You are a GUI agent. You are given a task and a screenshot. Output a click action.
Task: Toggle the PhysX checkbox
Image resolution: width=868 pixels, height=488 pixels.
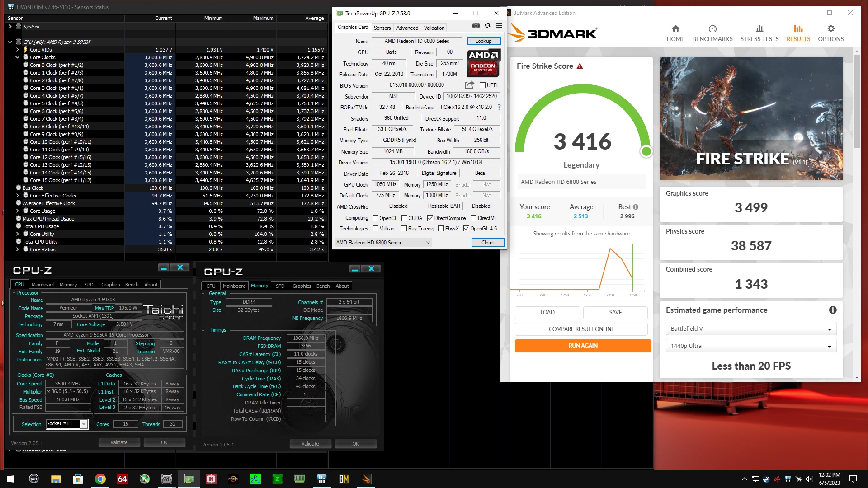tap(441, 229)
